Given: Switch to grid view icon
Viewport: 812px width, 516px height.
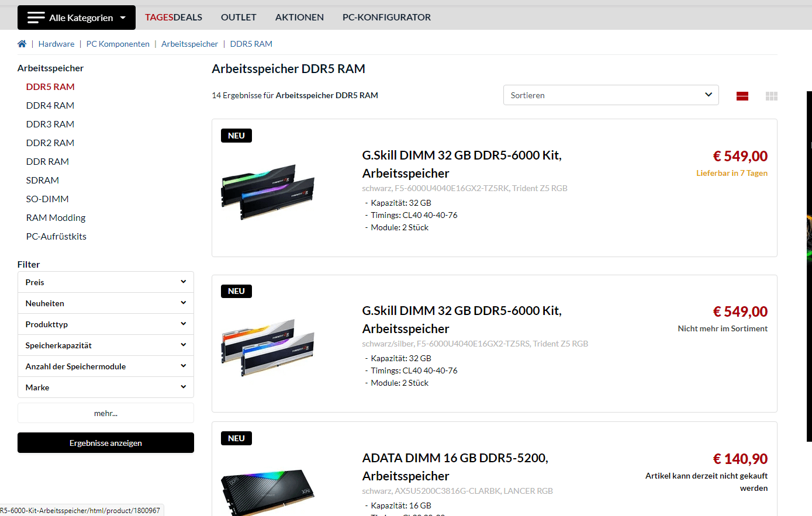Looking at the screenshot, I should pos(772,96).
